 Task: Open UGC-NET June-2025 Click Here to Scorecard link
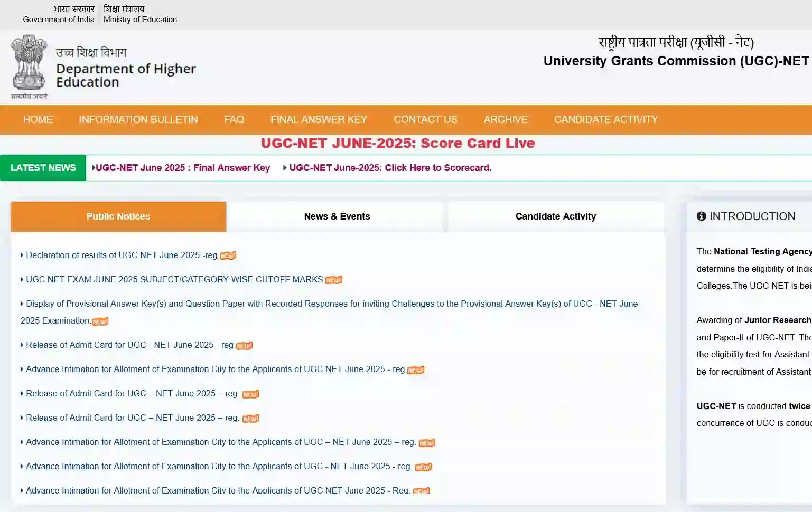390,168
